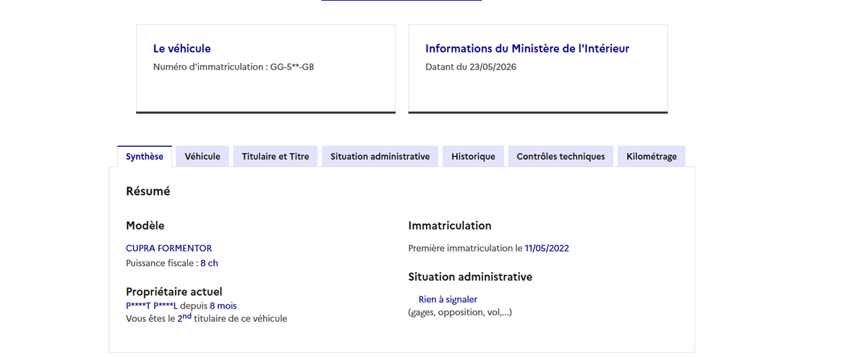
Task: Go to the Historique tab
Action: pos(473,156)
